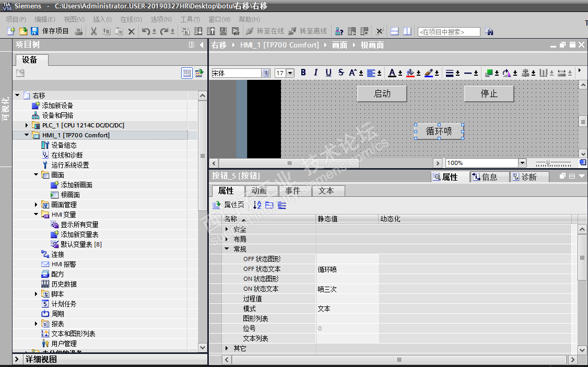Open the text alignment dropdown arrow

pos(379,74)
